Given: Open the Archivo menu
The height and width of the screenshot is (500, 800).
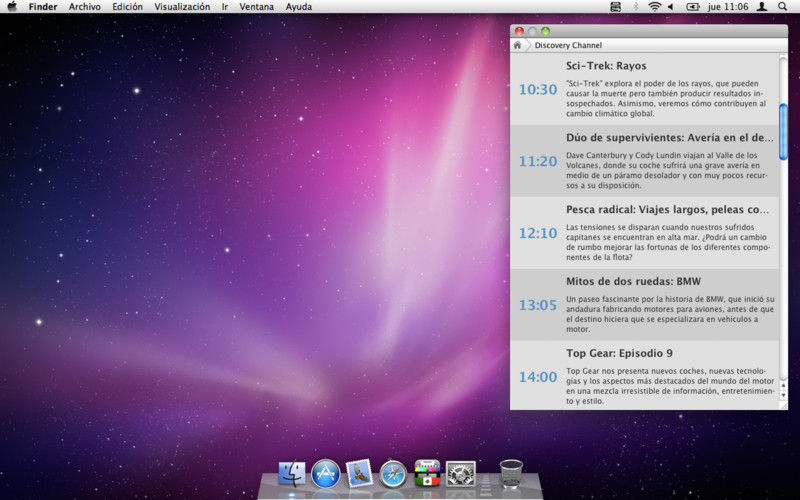Looking at the screenshot, I should [85, 7].
